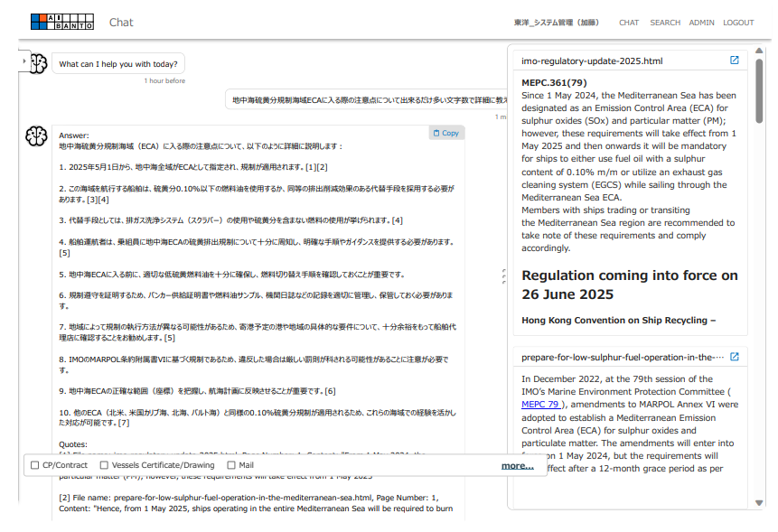This screenshot has width=778, height=532.
Task: Follow the MEPC 79 hyperlink
Action: click(x=541, y=405)
